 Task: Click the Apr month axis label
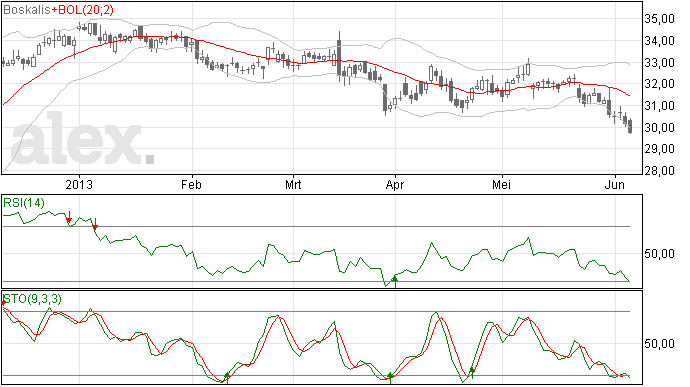[x=395, y=184]
